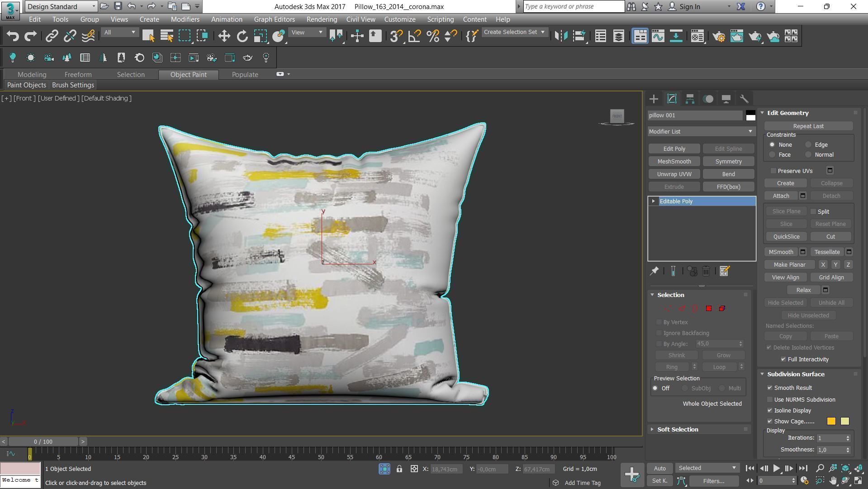Click Remove modifier trash icon

[706, 271]
